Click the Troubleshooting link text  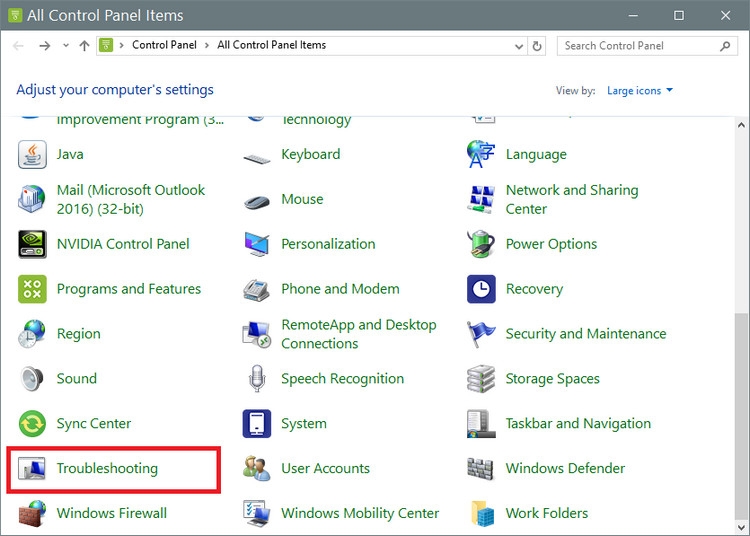pos(107,469)
